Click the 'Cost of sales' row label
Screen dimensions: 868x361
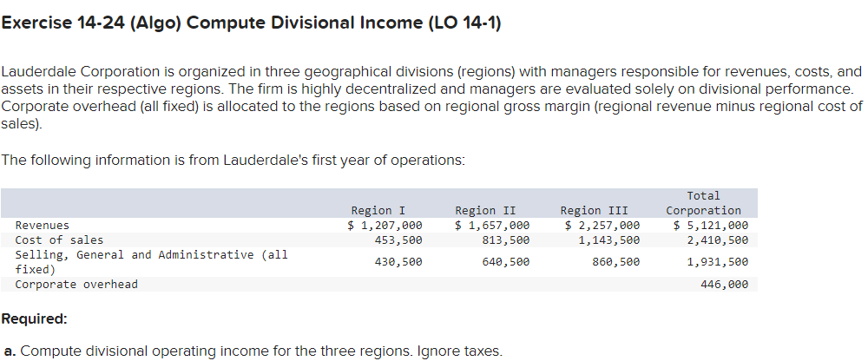[x=59, y=240]
